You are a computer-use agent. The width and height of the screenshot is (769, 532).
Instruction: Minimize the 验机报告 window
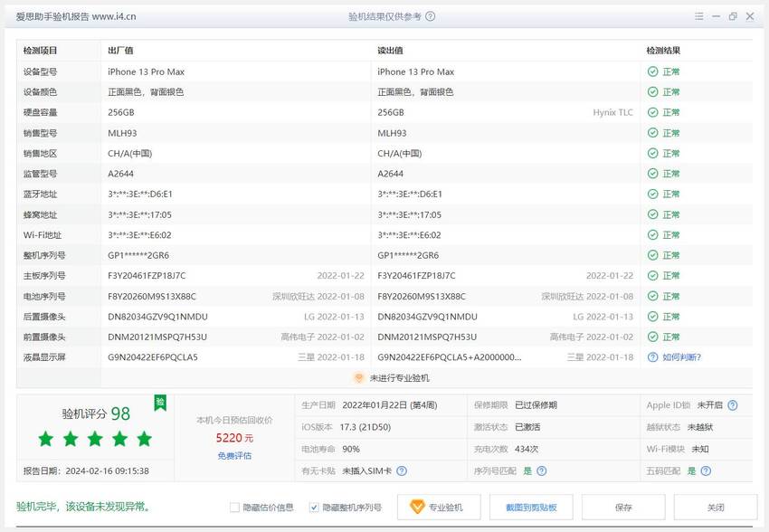pyautogui.click(x=716, y=16)
